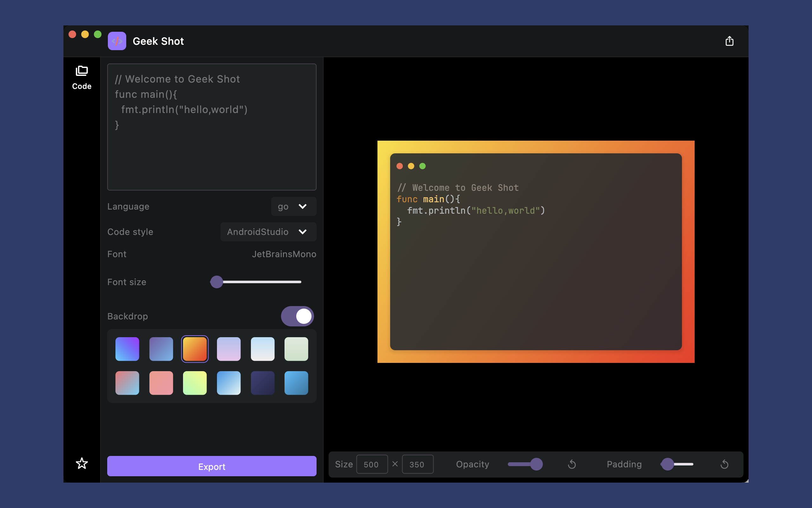812x508 pixels.
Task: Maximize the Geek Shot window
Action: click(x=98, y=34)
